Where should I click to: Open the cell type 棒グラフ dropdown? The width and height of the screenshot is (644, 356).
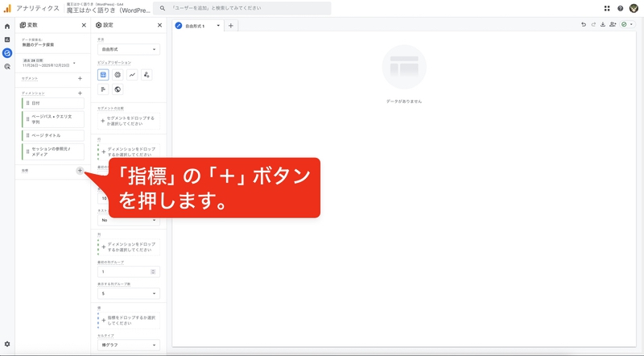tap(129, 345)
